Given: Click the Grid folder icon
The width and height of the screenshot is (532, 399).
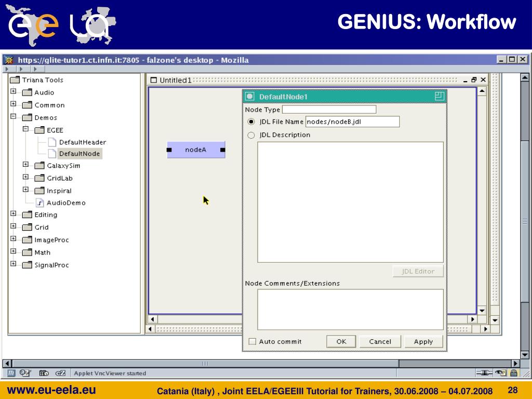Looking at the screenshot, I should [x=27, y=228].
